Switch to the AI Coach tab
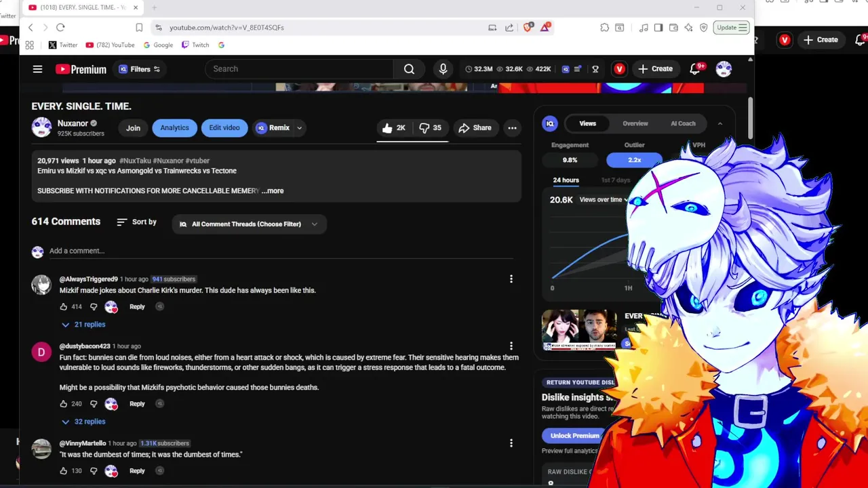Screen dimensions: 868x488 [x=683, y=123]
